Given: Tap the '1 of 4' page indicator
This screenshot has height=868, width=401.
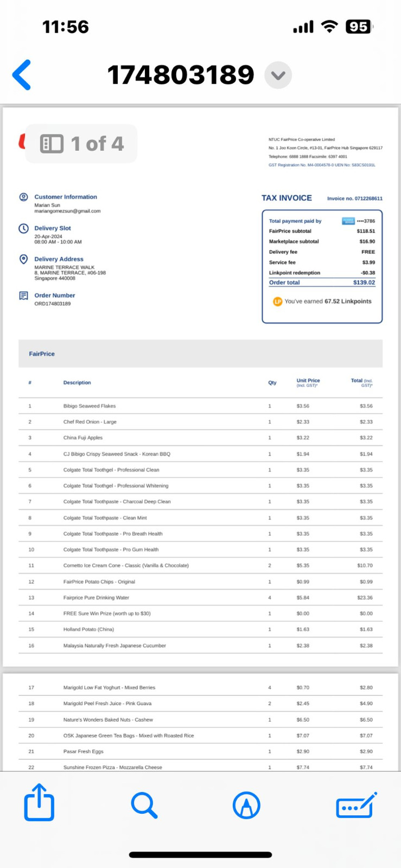Looking at the screenshot, I should (x=97, y=144).
